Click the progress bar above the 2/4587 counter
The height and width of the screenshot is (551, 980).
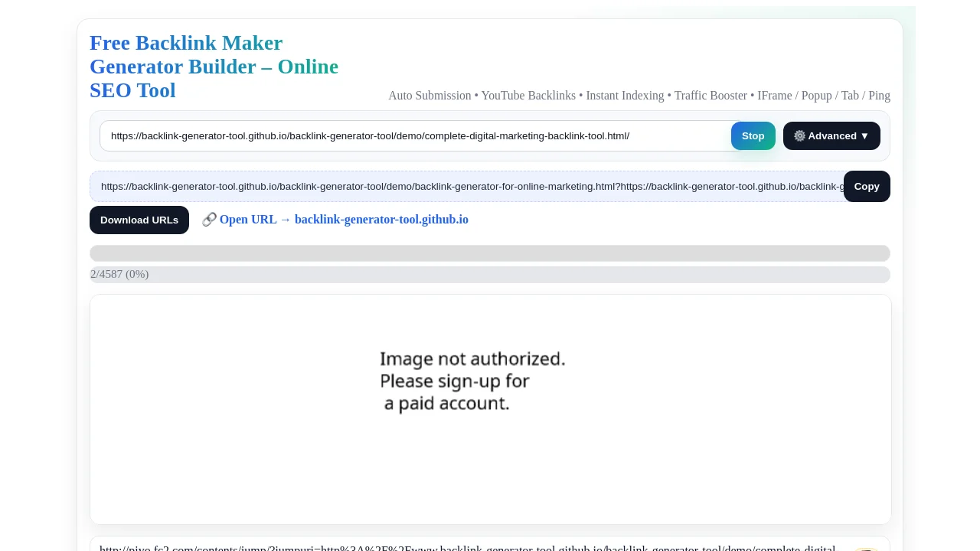coord(490,253)
